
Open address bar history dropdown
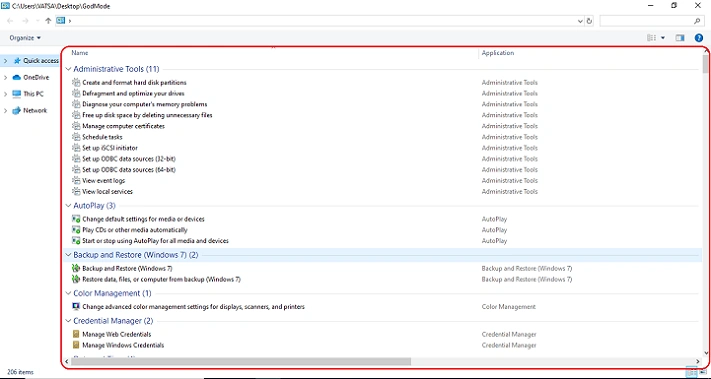[580, 21]
